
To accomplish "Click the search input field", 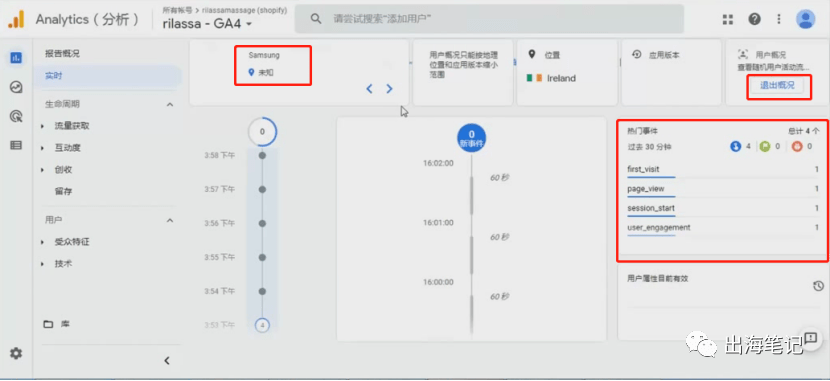I will pyautogui.click(x=489, y=19).
